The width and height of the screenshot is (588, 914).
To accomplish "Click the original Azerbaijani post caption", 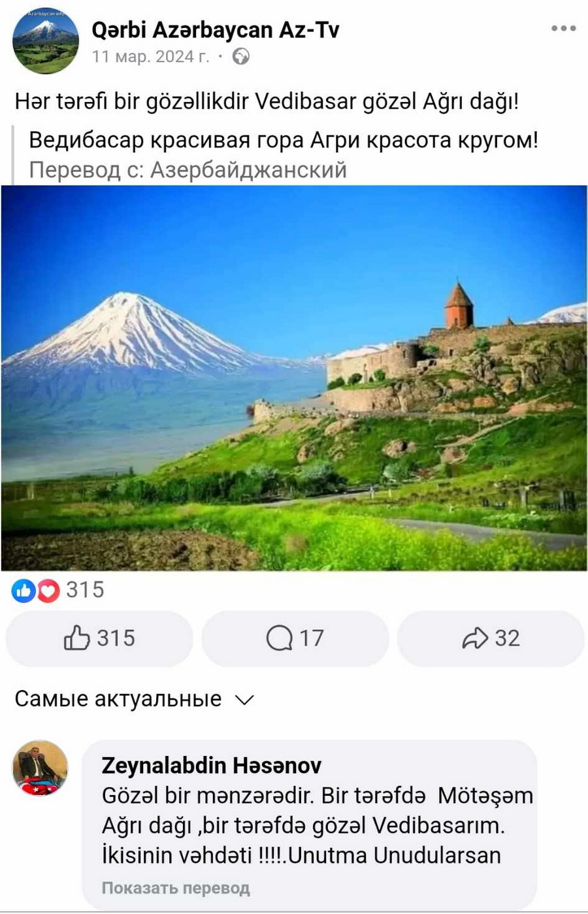I will click(x=267, y=102).
